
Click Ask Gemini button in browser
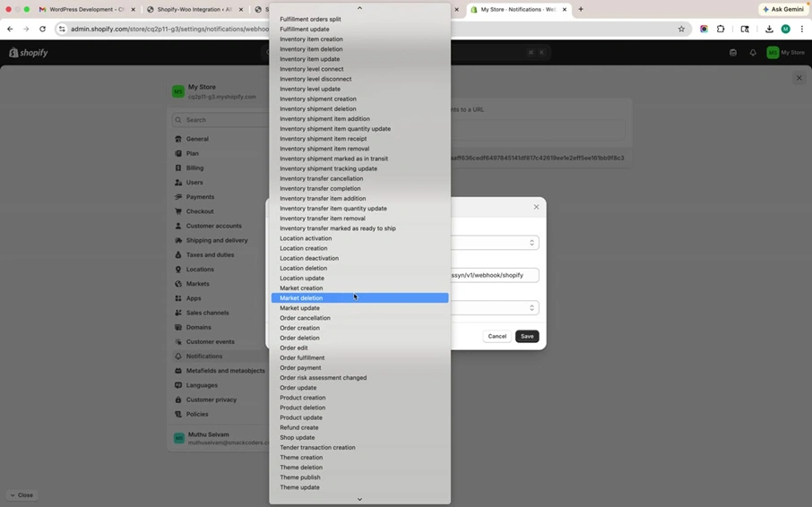784,9
